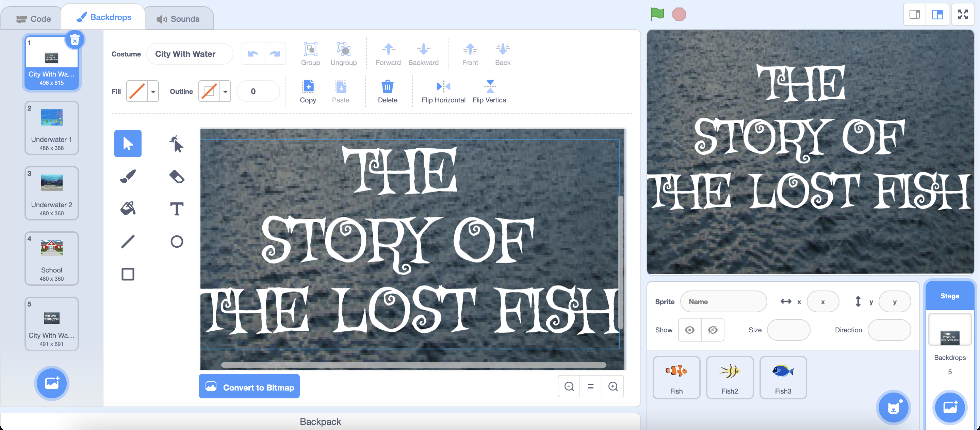Image resolution: width=980 pixels, height=430 pixels.
Task: Select the Brush tool
Action: pos(128,176)
